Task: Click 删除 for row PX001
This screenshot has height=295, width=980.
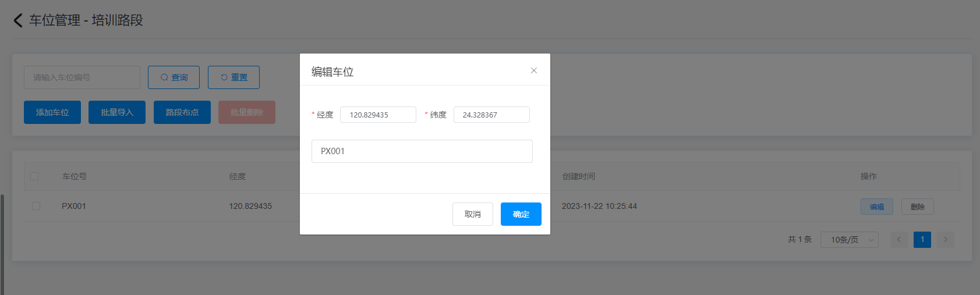Action: 917,207
